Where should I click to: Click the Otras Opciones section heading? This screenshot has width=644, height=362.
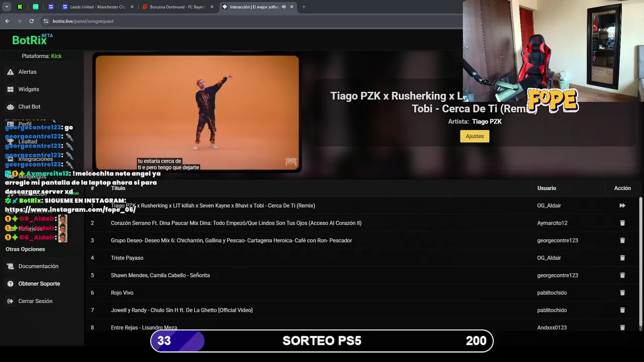point(25,249)
